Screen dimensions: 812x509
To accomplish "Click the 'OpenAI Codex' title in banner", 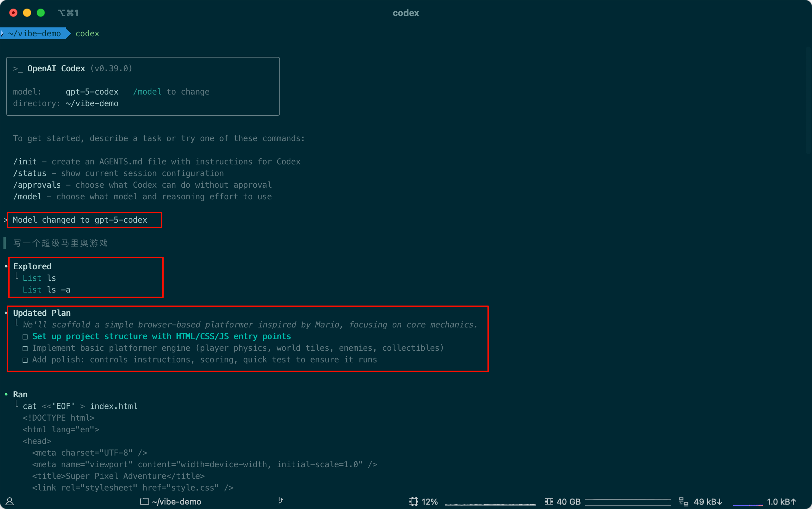I will coord(56,69).
